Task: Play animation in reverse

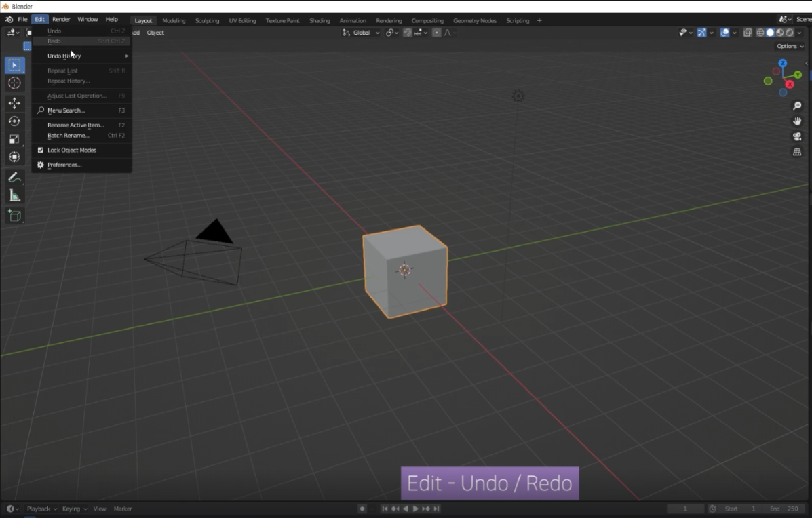Action: (x=406, y=509)
